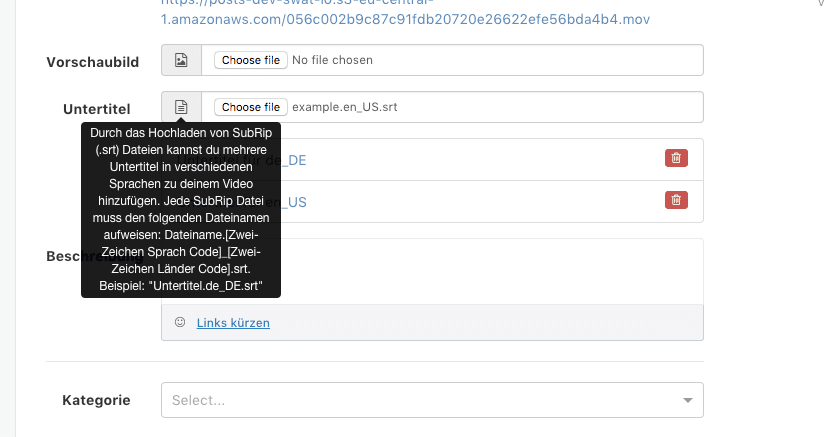
Task: Delete the en_US subtitle with trash icon
Action: coord(676,200)
